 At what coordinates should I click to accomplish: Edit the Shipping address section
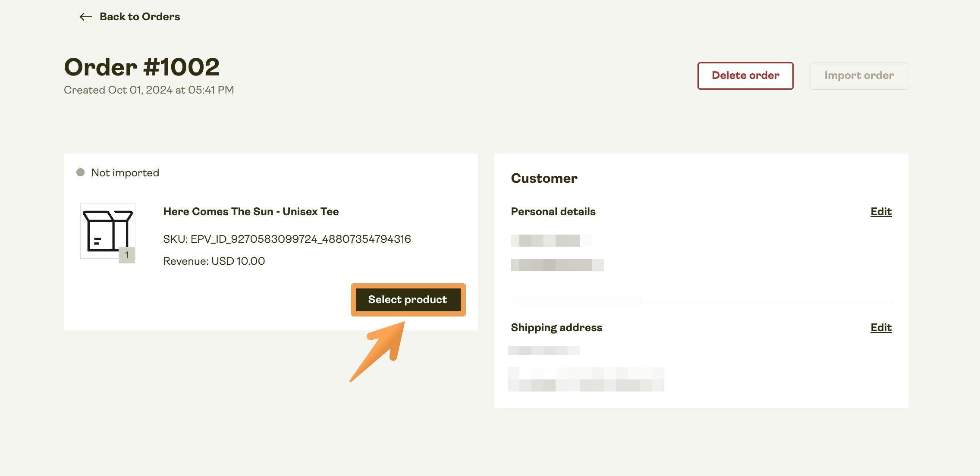(881, 328)
